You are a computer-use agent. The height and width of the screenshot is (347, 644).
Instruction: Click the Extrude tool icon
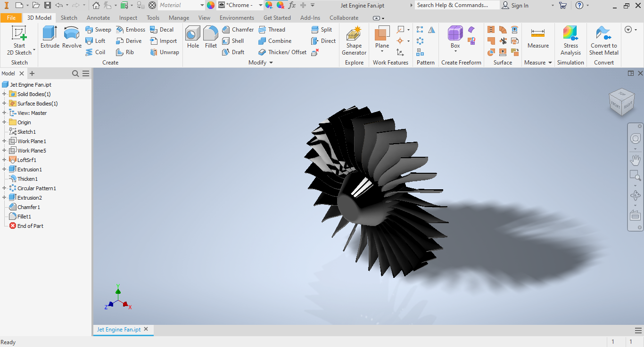[50, 34]
